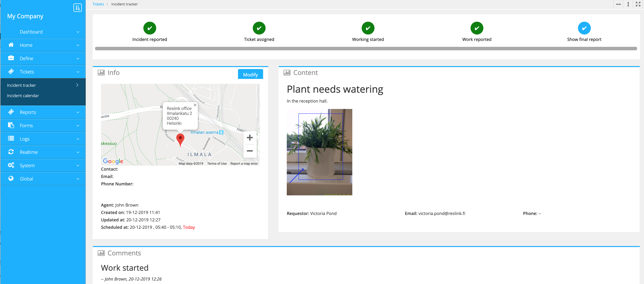Viewport: 644px width, 284px height.
Task: Click the sidebar collapse icon near My Company
Action: (x=78, y=7)
